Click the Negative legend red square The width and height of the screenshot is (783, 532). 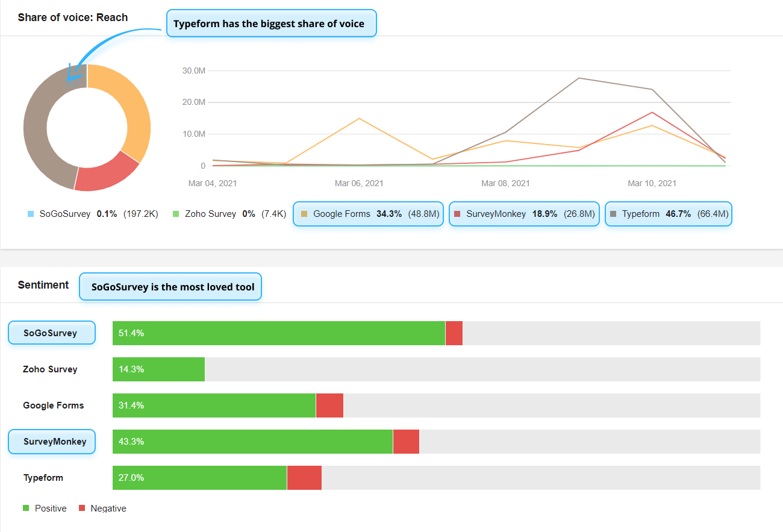pos(82,508)
